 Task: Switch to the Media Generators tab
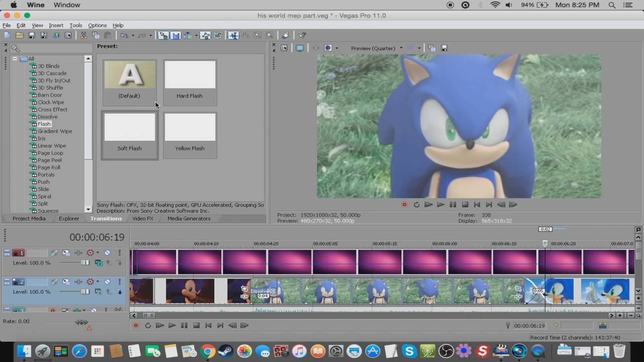click(189, 219)
